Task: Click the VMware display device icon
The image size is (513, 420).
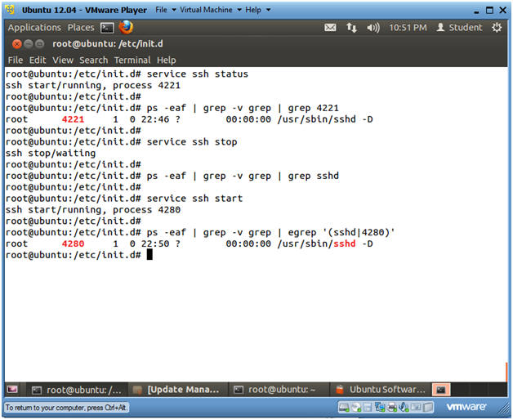Action: point(416,408)
